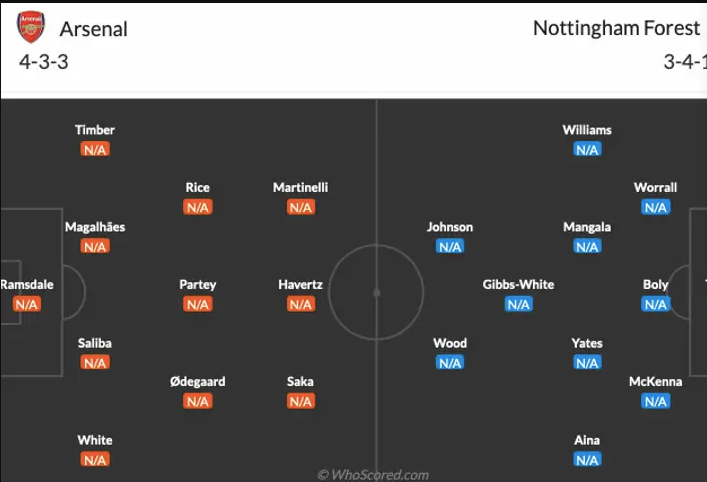Select Ødegaard's player name
This screenshot has width=707, height=482.
197,381
